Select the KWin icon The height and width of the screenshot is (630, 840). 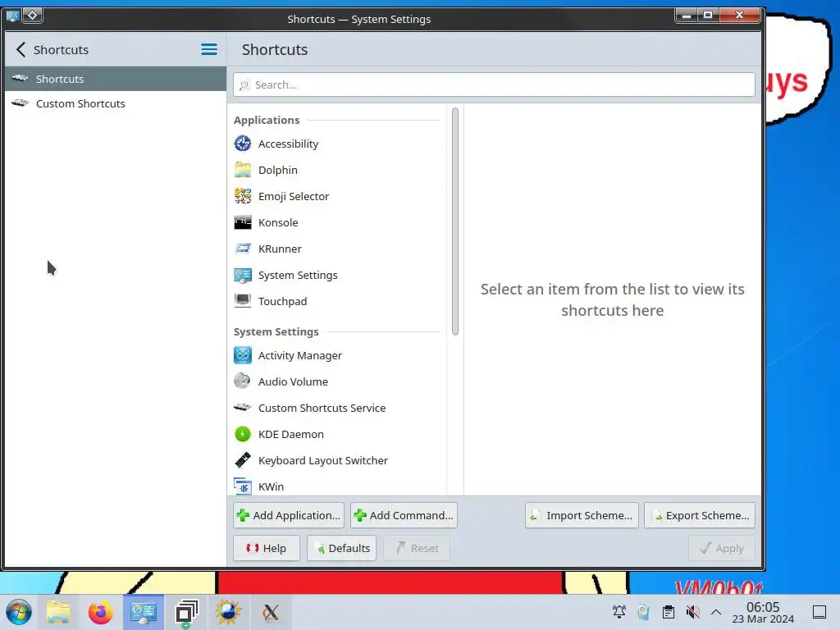pos(243,486)
